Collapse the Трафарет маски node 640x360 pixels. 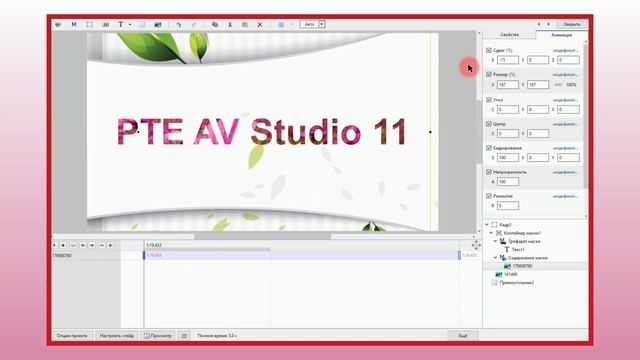coord(495,241)
